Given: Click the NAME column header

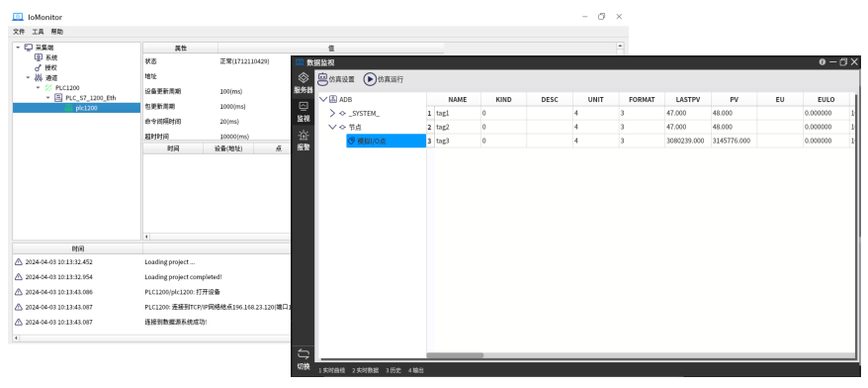Looking at the screenshot, I should click(458, 100).
